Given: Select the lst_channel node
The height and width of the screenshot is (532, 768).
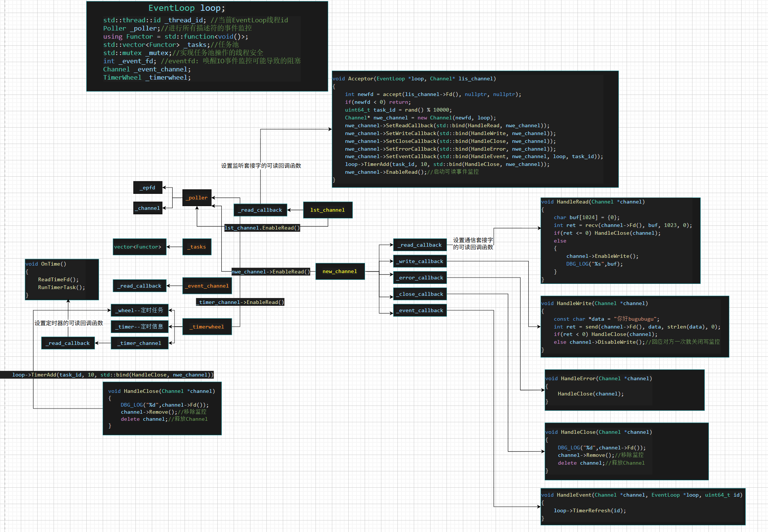Looking at the screenshot, I should pos(327,210).
